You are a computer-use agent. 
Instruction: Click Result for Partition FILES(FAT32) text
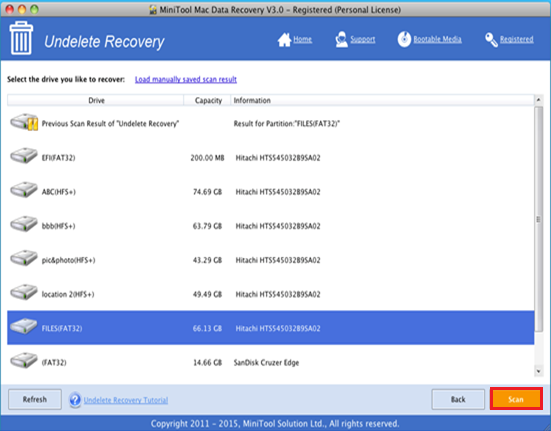287,124
